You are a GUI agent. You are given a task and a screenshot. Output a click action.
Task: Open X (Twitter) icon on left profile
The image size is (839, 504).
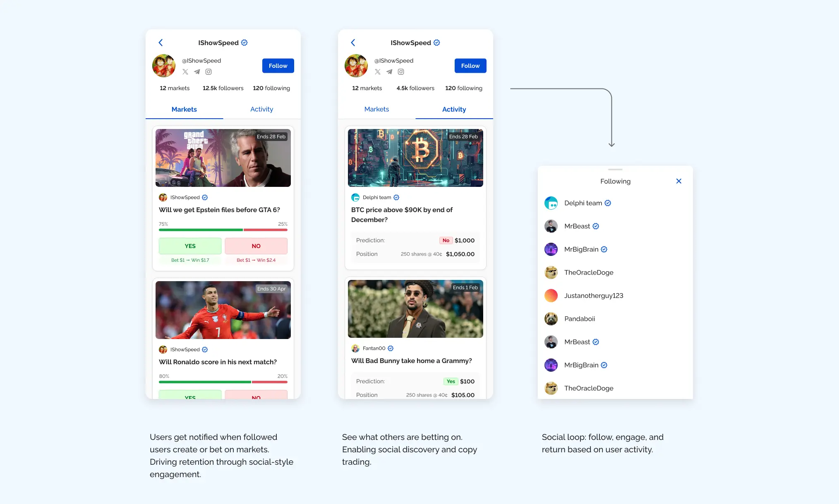coord(185,72)
